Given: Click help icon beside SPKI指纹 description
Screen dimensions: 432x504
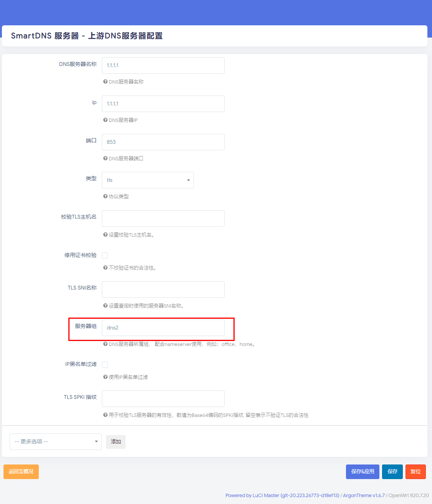Looking at the screenshot, I should 105,415.
